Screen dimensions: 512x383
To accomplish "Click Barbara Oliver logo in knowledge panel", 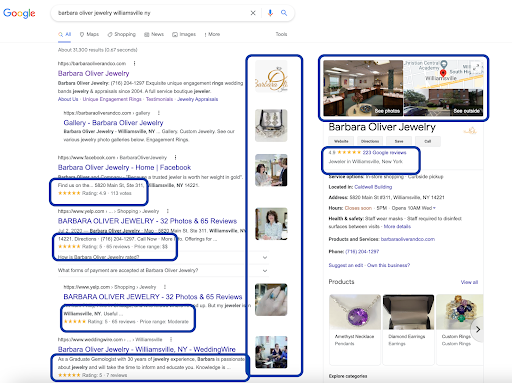I will point(470,130).
